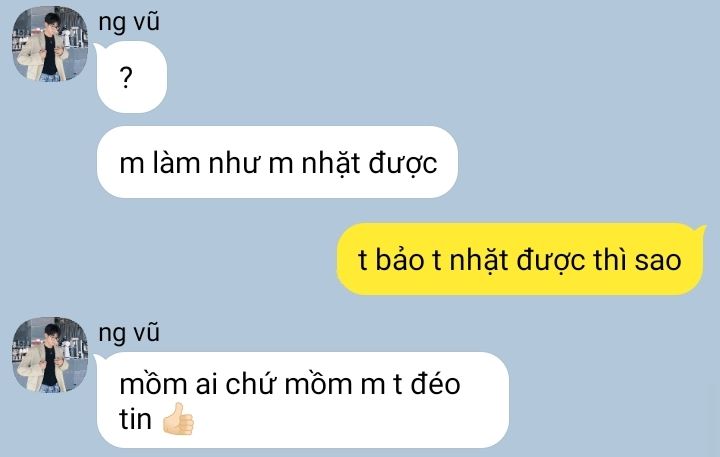Viewport: 720px width, 457px height.
Task: Click the word "tin" before the emoji
Action: 135,419
